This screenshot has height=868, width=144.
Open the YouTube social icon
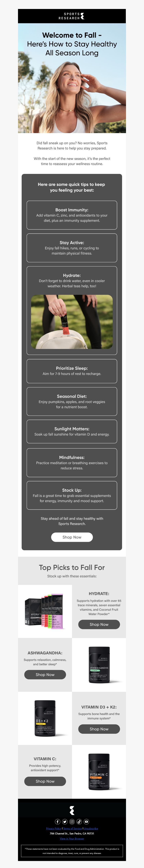point(87,822)
